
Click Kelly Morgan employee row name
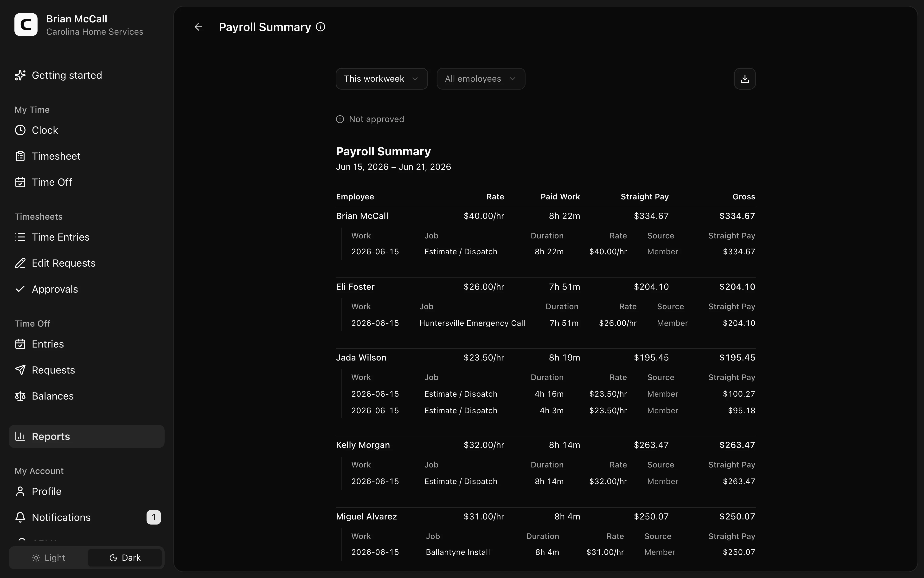363,445
